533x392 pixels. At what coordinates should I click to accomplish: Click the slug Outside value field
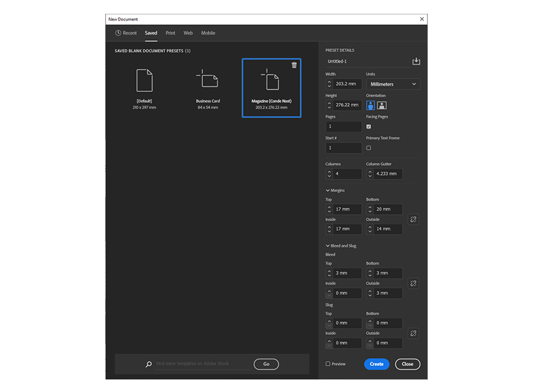click(x=388, y=343)
